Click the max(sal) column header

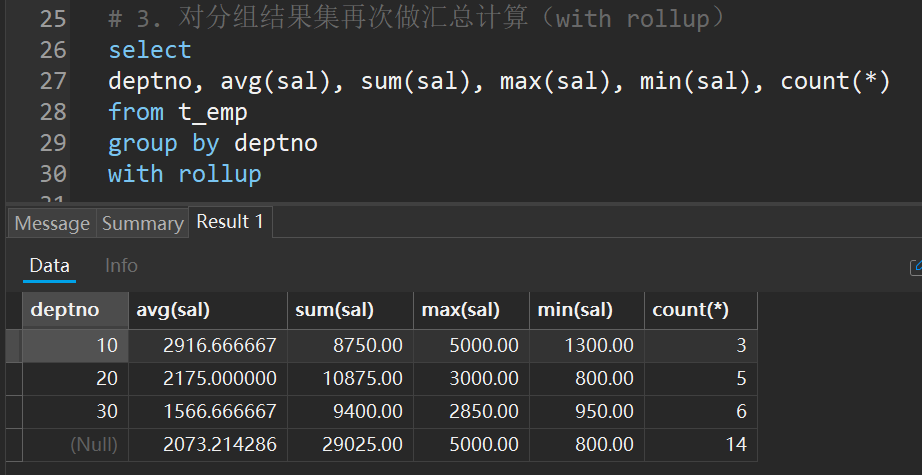pos(472,310)
